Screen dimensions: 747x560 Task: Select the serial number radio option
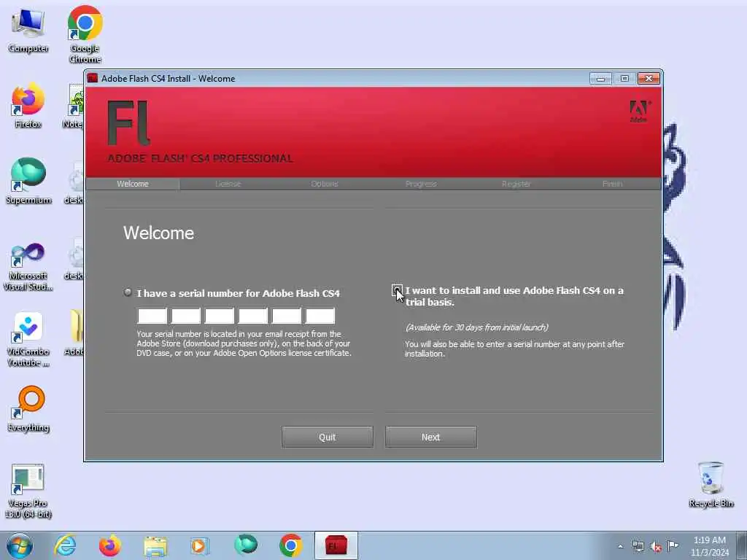[x=128, y=292]
